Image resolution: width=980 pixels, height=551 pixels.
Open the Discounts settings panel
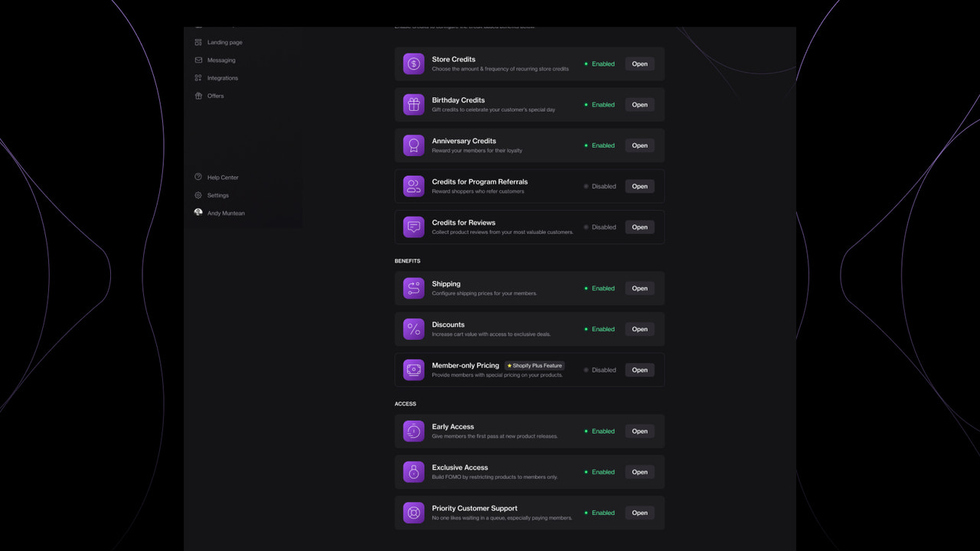pyautogui.click(x=639, y=328)
